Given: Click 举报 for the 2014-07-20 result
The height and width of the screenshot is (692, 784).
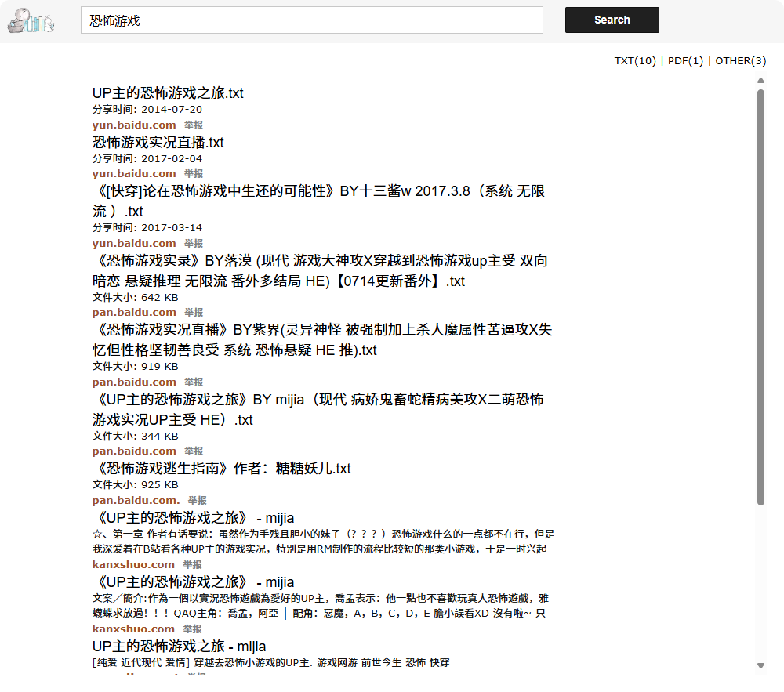Looking at the screenshot, I should click(194, 125).
